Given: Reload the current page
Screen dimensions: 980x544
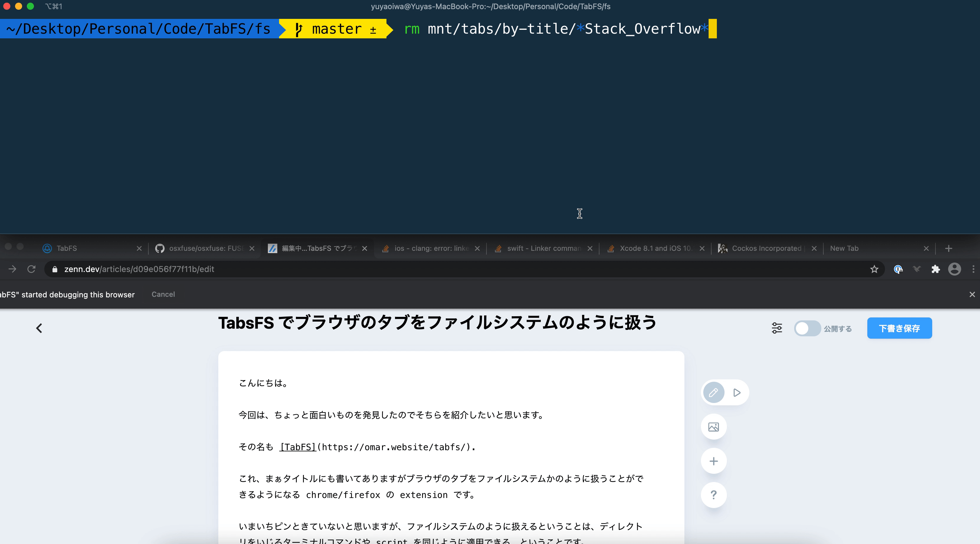Looking at the screenshot, I should coord(32,269).
